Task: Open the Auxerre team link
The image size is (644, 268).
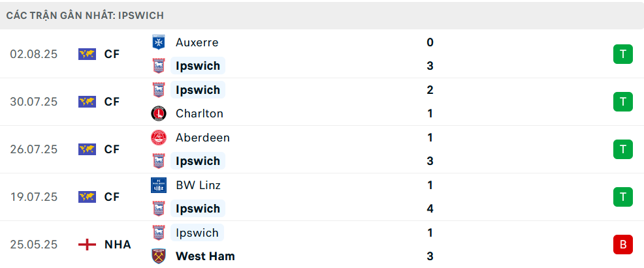Action: pyautogui.click(x=197, y=42)
